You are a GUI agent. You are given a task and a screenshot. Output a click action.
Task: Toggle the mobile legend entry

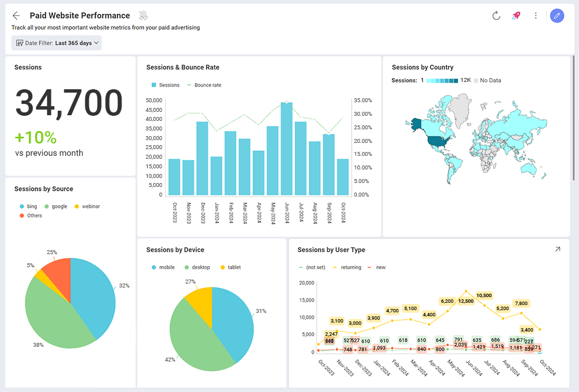coord(163,267)
